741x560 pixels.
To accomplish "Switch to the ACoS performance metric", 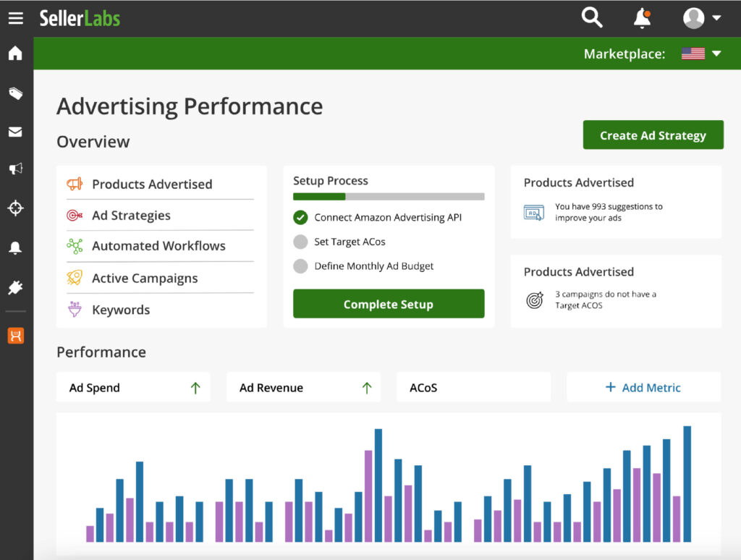I will [473, 387].
